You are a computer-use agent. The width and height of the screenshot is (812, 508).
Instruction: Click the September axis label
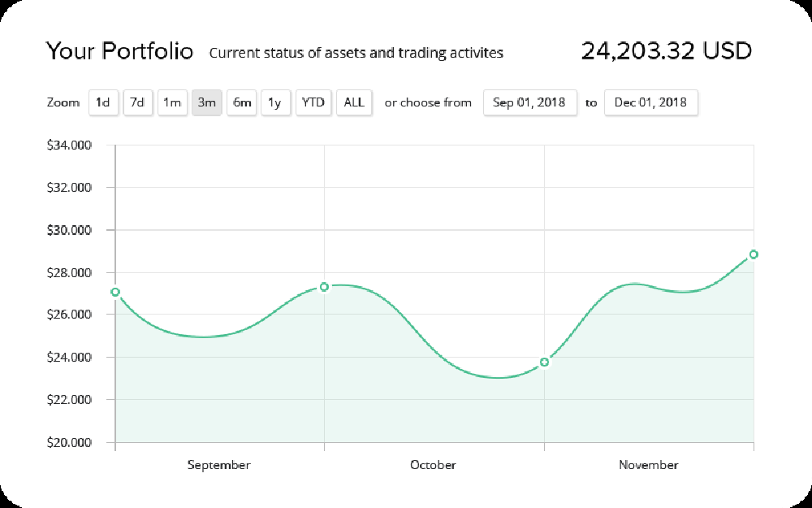click(x=219, y=465)
